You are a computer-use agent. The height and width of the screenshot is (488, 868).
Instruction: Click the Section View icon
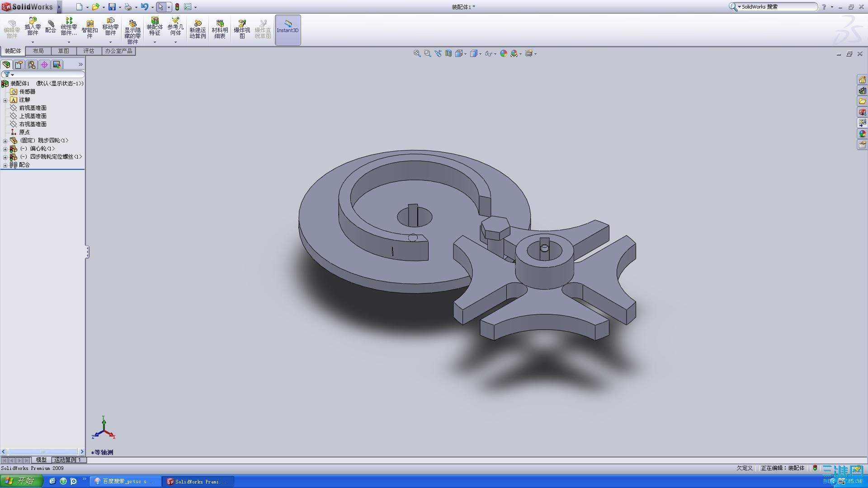pos(448,53)
